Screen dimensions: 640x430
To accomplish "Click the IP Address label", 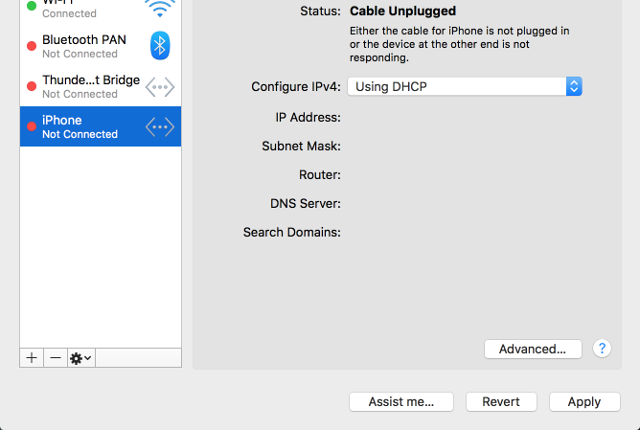I will pos(308,117).
